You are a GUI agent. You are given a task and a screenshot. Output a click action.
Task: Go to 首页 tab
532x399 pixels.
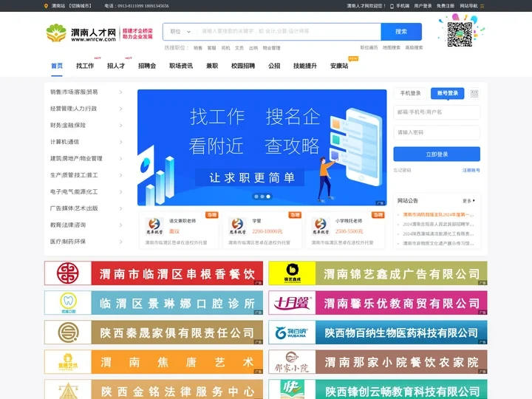(57, 66)
